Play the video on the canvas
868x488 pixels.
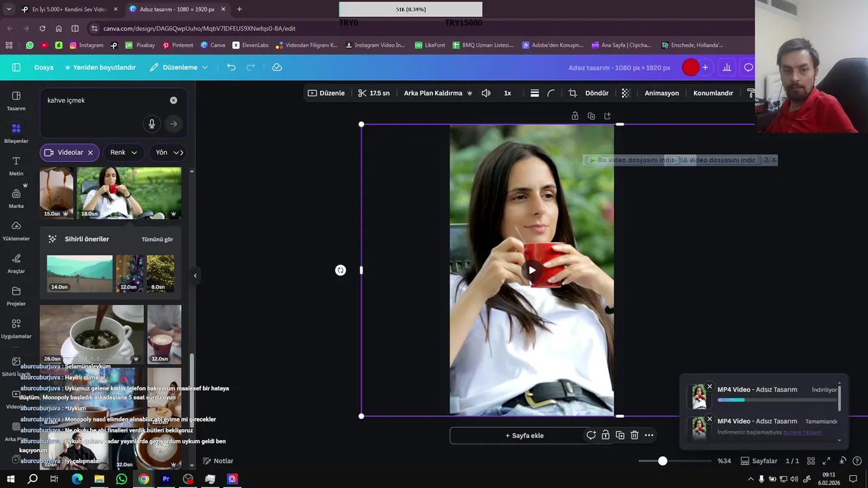coord(532,270)
